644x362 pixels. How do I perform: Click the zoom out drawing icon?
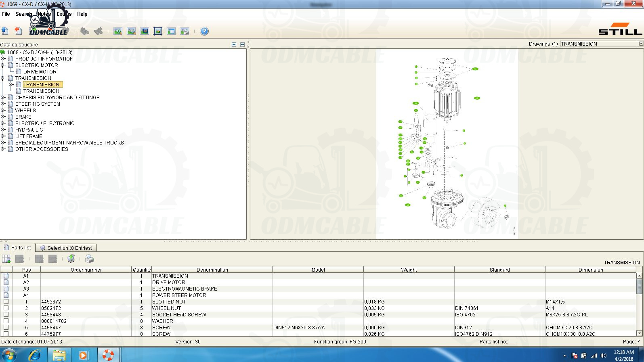(x=131, y=31)
